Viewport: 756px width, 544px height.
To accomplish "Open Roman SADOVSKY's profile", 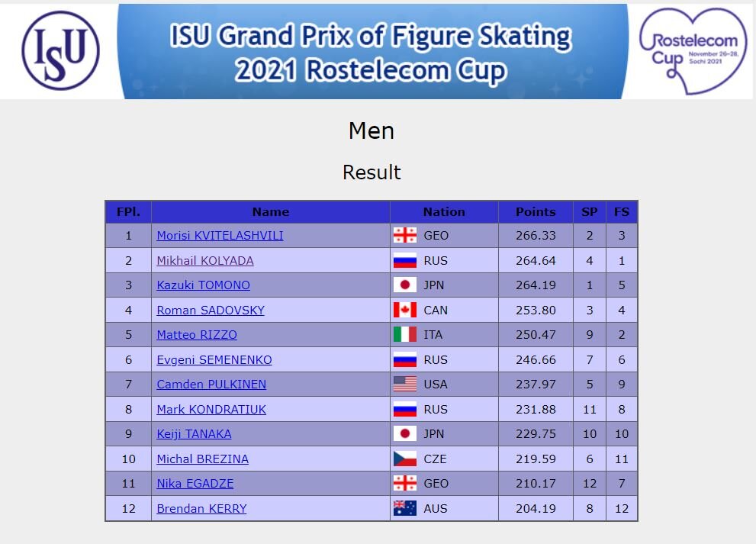I will pos(211,310).
